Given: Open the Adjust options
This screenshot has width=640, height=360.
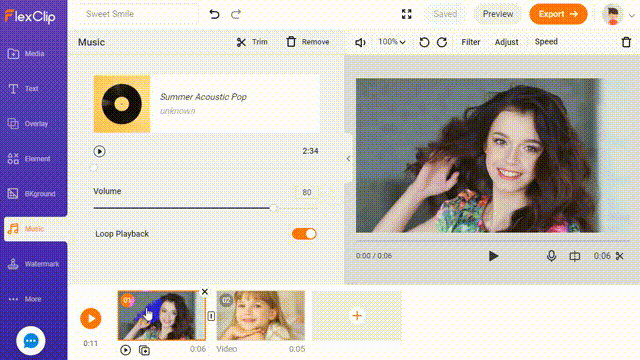Looking at the screenshot, I should coord(507,42).
